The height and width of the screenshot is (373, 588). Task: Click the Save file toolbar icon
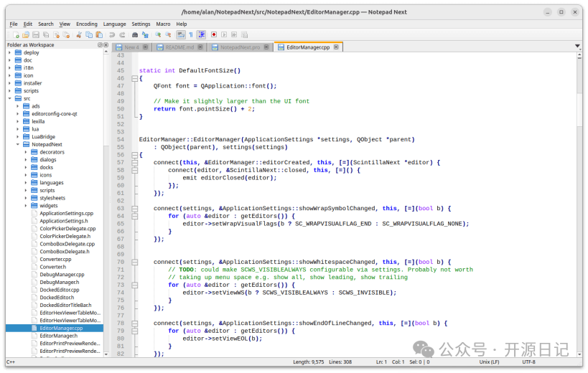pos(35,34)
